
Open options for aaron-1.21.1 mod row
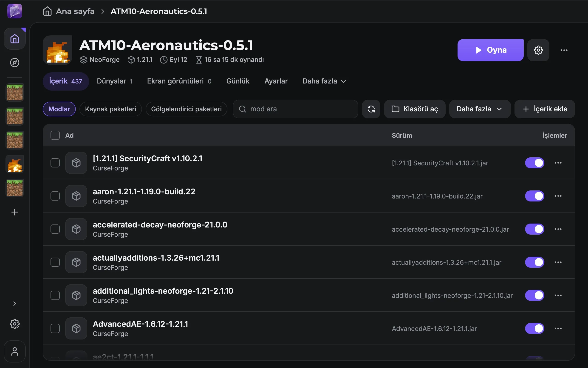558,196
